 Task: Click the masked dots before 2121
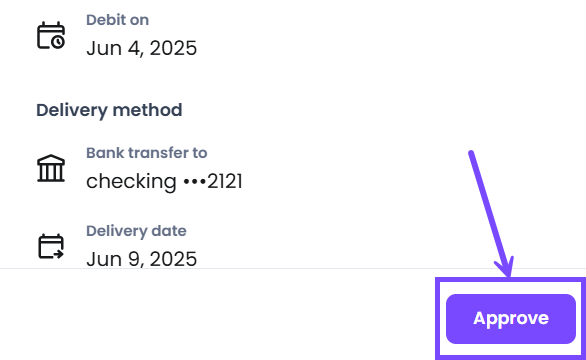click(x=195, y=182)
